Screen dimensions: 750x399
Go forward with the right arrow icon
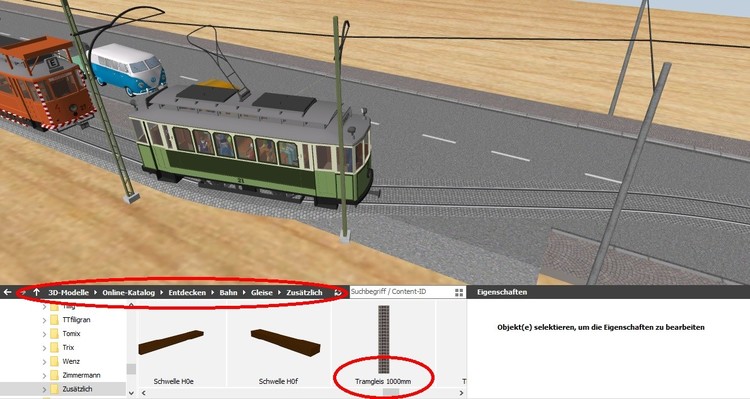click(x=22, y=292)
